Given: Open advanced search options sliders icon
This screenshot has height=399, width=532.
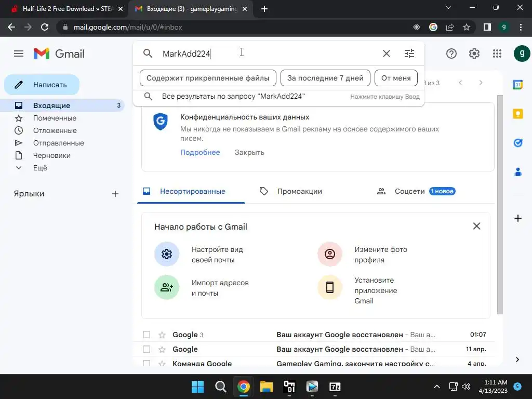Looking at the screenshot, I should tap(409, 54).
